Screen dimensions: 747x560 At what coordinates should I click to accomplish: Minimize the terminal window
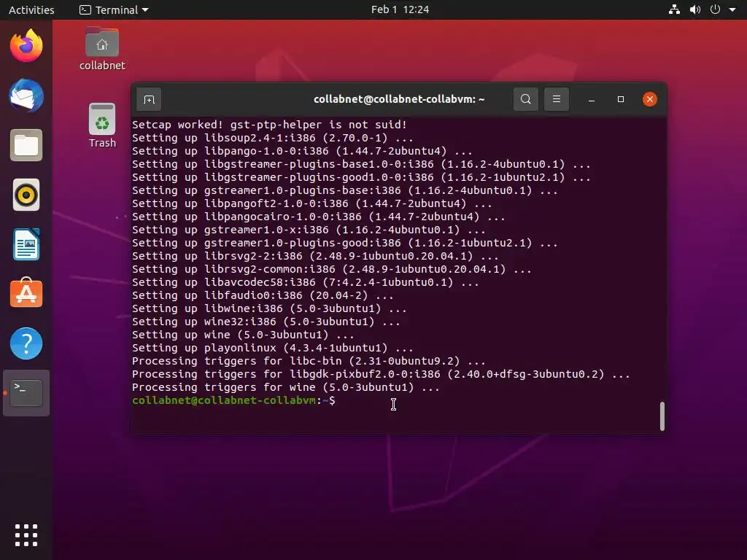click(x=591, y=99)
